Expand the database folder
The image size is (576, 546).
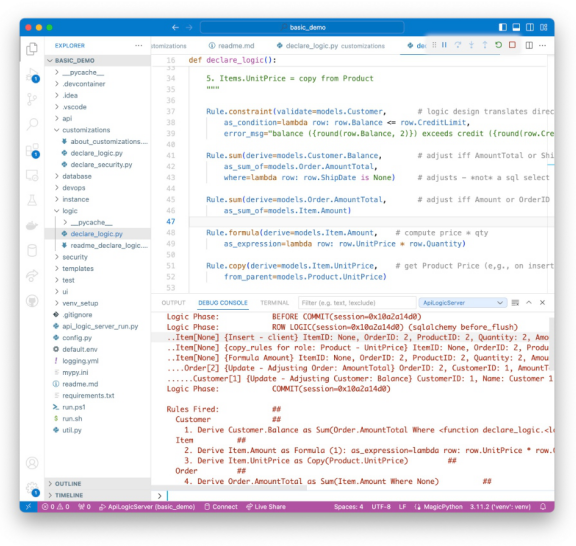click(77, 176)
